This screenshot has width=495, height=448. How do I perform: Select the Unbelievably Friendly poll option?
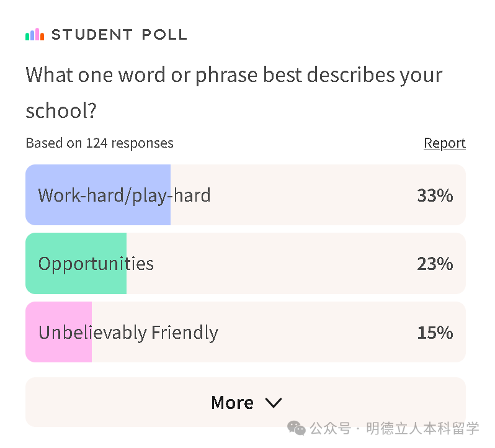pyautogui.click(x=246, y=332)
